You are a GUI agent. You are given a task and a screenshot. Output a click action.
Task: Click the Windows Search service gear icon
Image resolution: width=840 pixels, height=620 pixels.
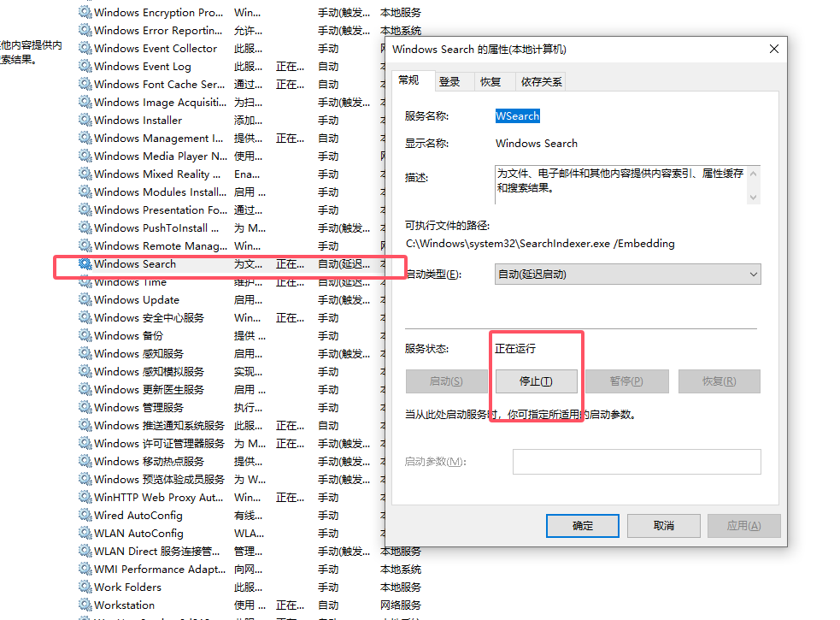[x=85, y=264]
